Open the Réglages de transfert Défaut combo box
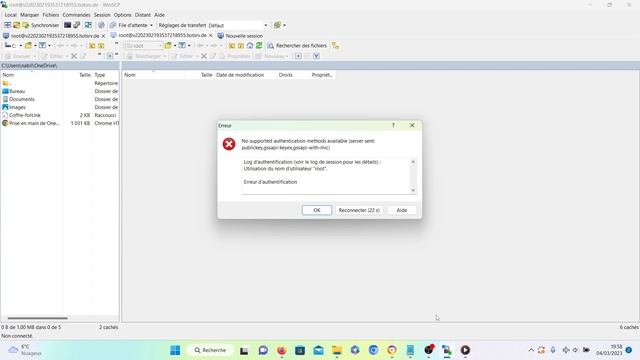 click(238, 25)
